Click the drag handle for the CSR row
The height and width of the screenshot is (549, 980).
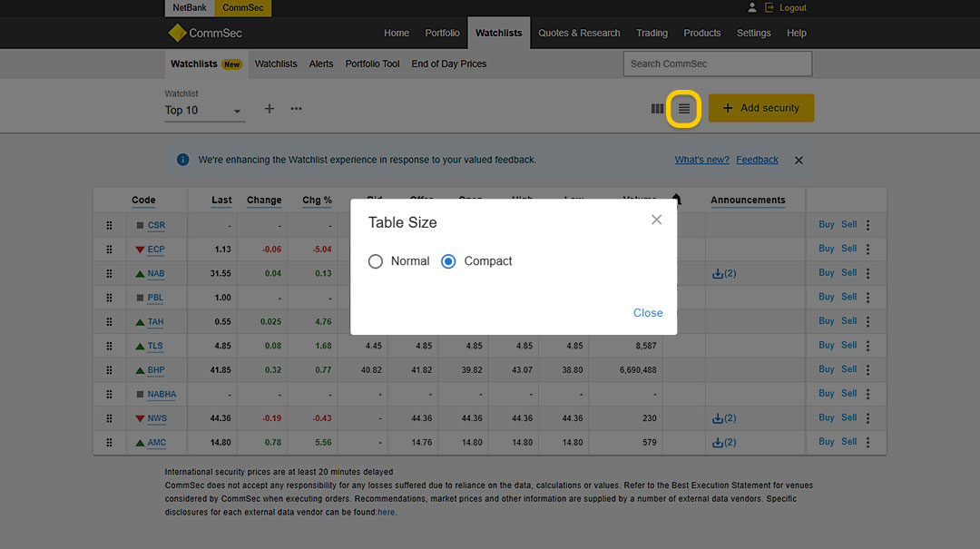(x=110, y=225)
